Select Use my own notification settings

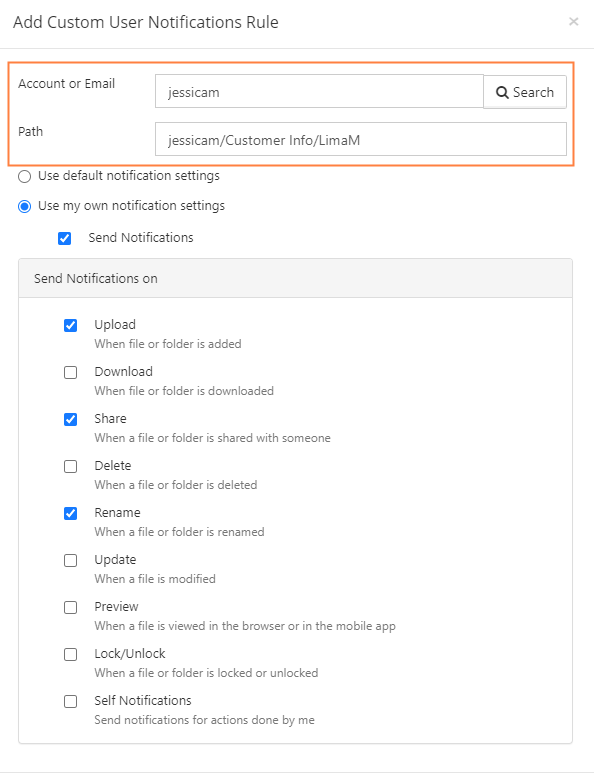pos(24,206)
